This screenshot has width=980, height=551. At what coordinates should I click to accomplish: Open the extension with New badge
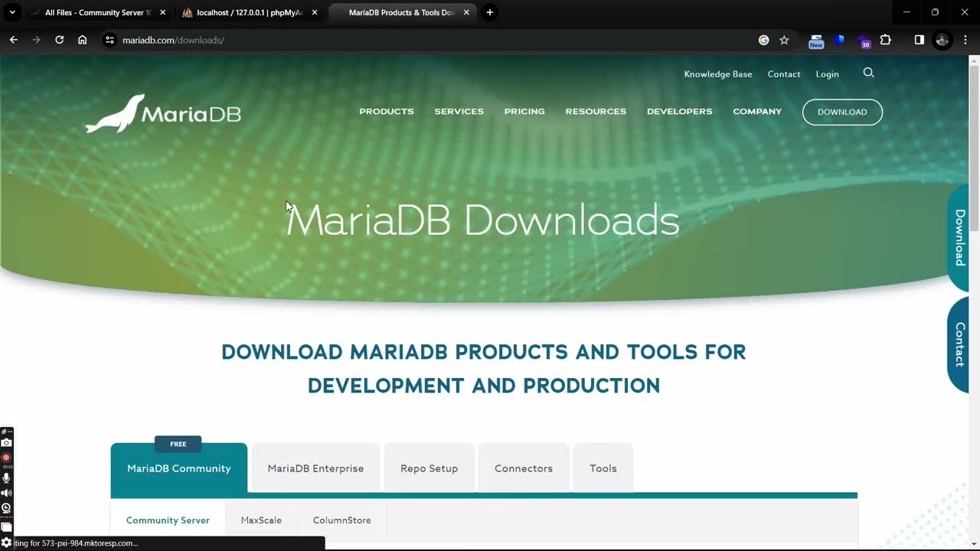(x=816, y=41)
